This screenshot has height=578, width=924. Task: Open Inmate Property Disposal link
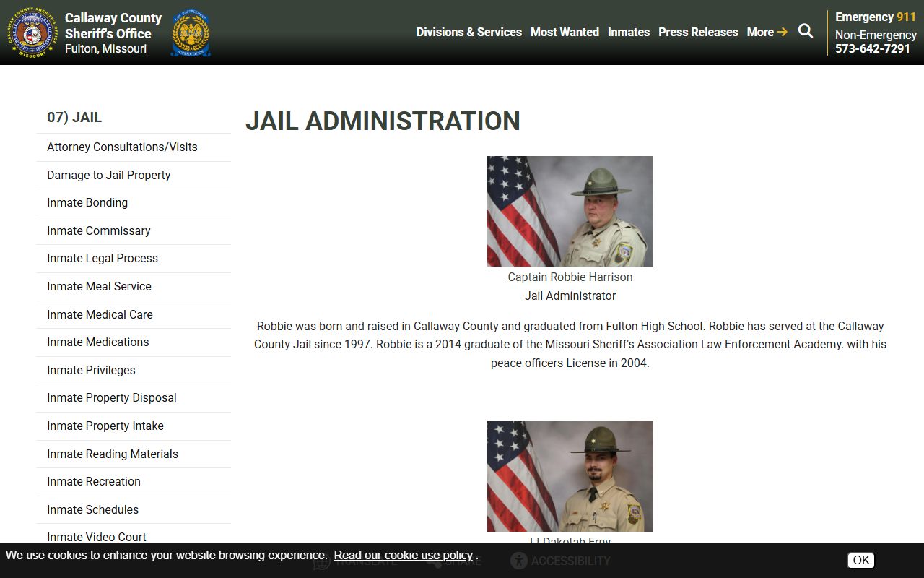pyautogui.click(x=134, y=397)
